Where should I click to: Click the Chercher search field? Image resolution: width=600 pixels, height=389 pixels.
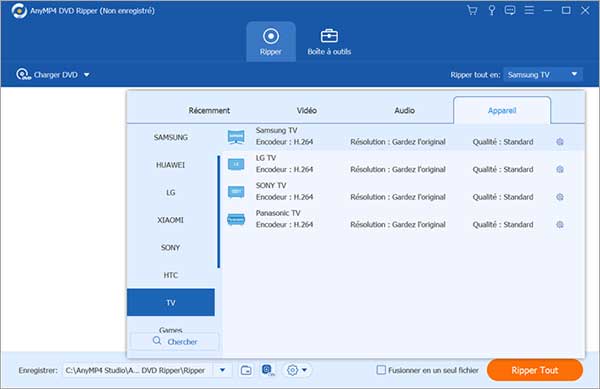click(175, 342)
